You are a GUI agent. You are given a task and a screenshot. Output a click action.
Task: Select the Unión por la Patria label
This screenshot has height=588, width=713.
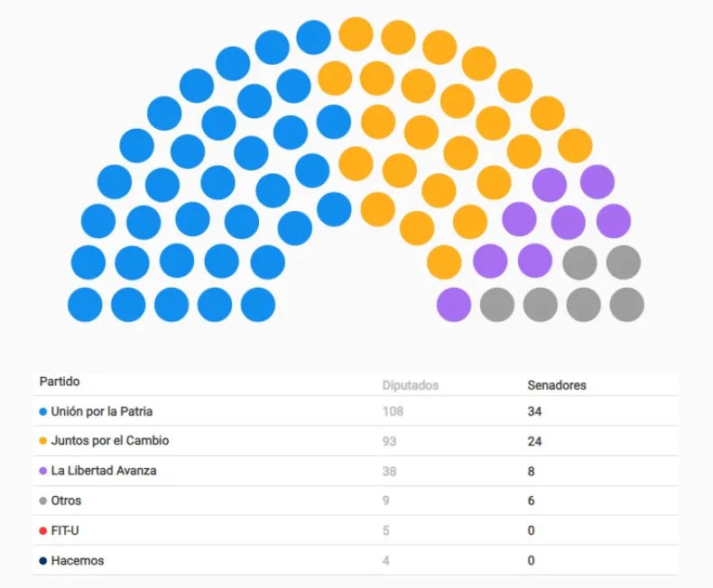click(102, 412)
